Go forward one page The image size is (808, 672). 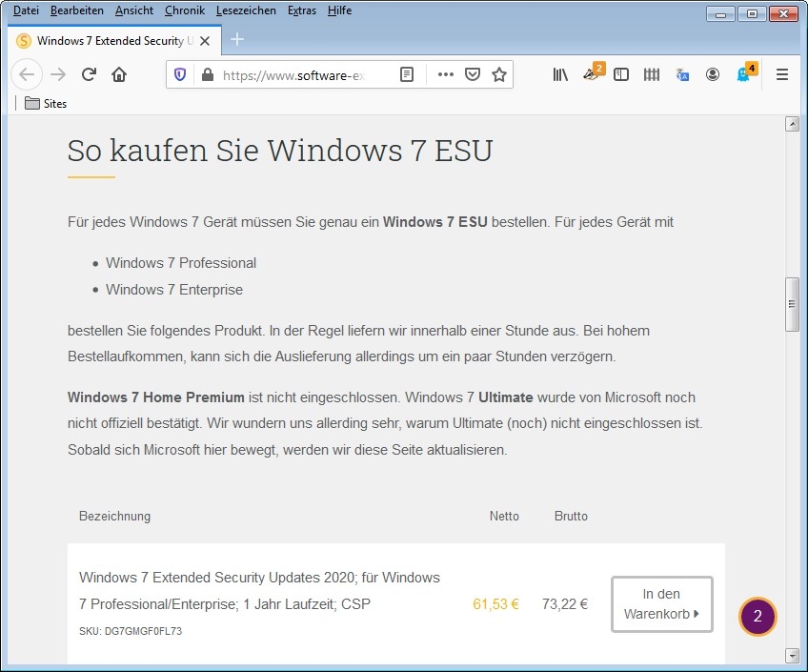(58, 74)
